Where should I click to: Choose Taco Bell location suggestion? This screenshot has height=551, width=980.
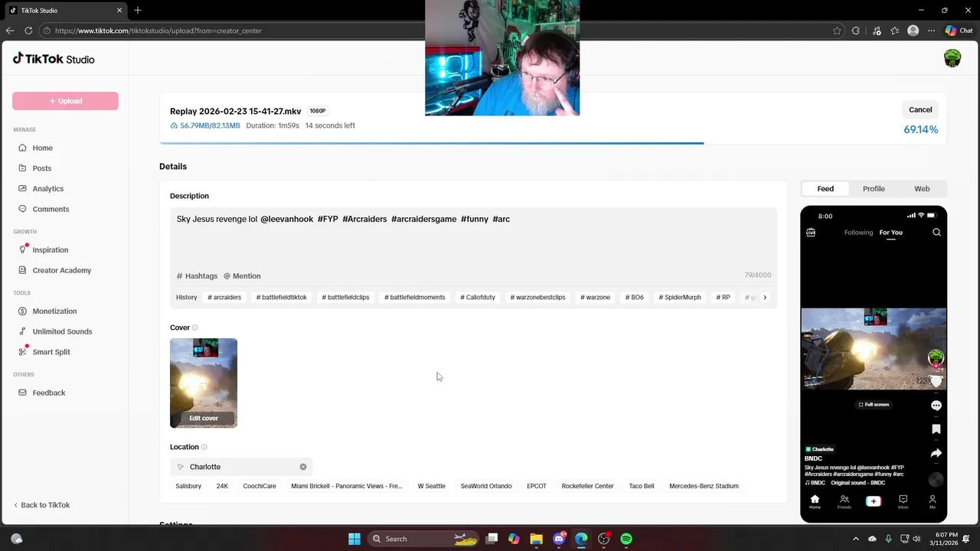(642, 486)
